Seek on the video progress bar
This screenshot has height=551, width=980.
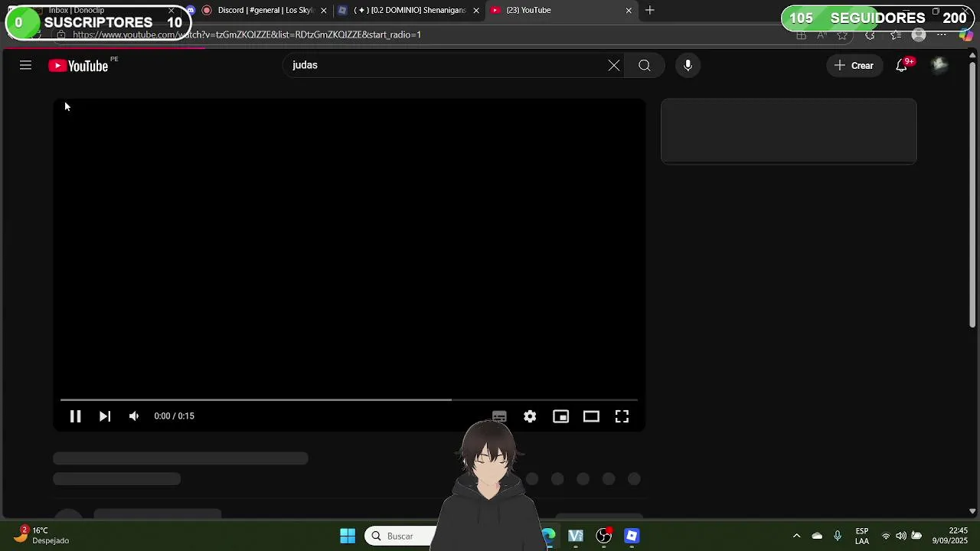pos(349,399)
